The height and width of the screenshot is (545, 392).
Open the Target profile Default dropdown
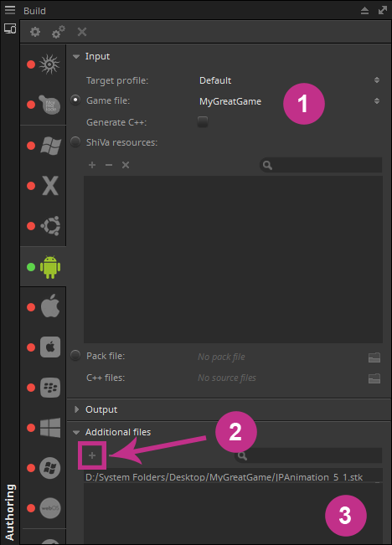tap(290, 80)
